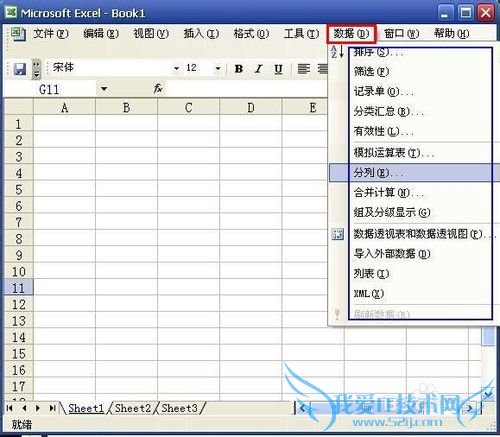Open 组及分级显示(G) submenu
This screenshot has width=500, height=437.
tap(413, 213)
